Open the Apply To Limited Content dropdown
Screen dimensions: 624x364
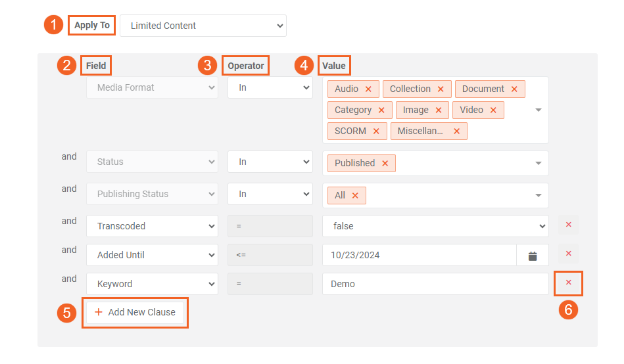pyautogui.click(x=203, y=26)
